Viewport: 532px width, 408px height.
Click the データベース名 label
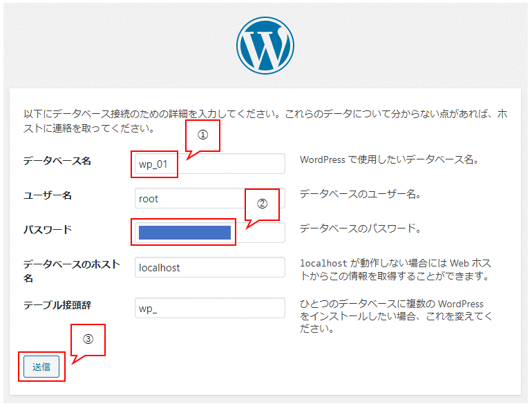point(57,161)
